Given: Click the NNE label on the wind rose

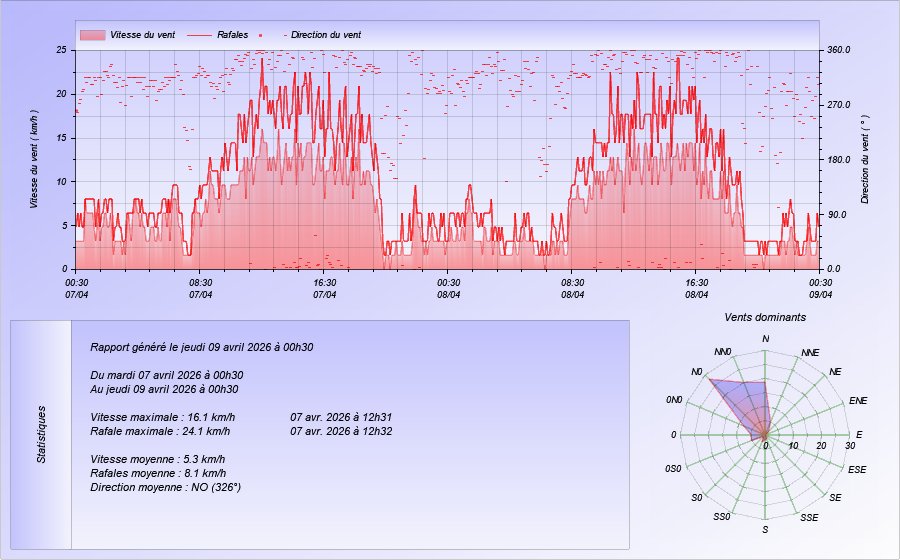Looking at the screenshot, I should click(810, 354).
